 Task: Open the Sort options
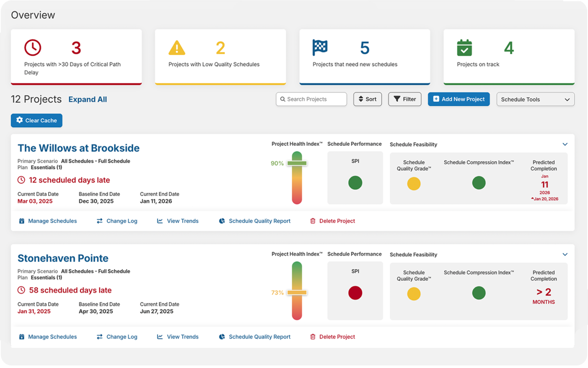(367, 99)
